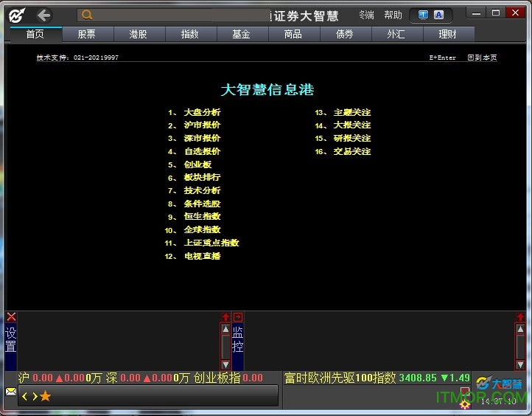Click the 设置 vertical settings label
The width and height of the screenshot is (532, 416).
[x=10, y=339]
